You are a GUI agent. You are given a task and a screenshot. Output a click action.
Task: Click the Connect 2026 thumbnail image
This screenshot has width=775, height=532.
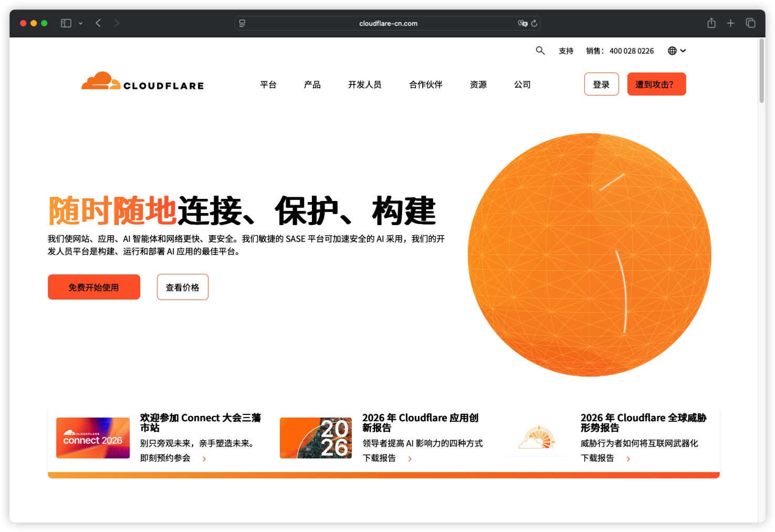pos(93,438)
